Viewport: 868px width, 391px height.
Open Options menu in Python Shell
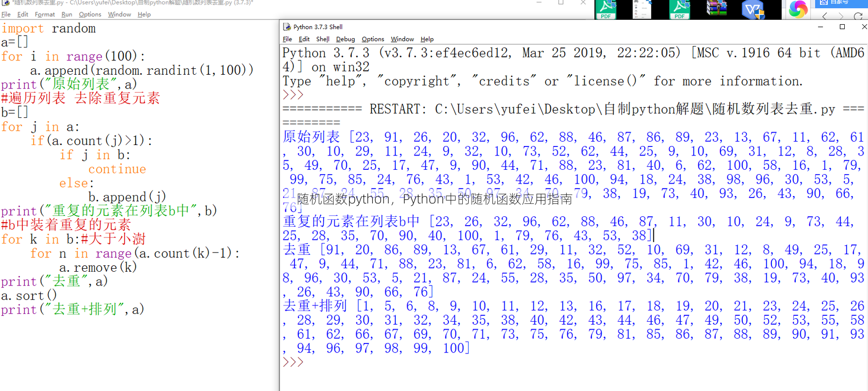click(x=373, y=39)
